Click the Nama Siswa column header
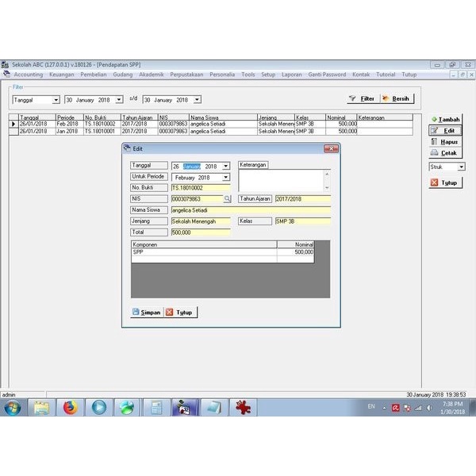The height and width of the screenshot is (476, 476). pos(223,117)
